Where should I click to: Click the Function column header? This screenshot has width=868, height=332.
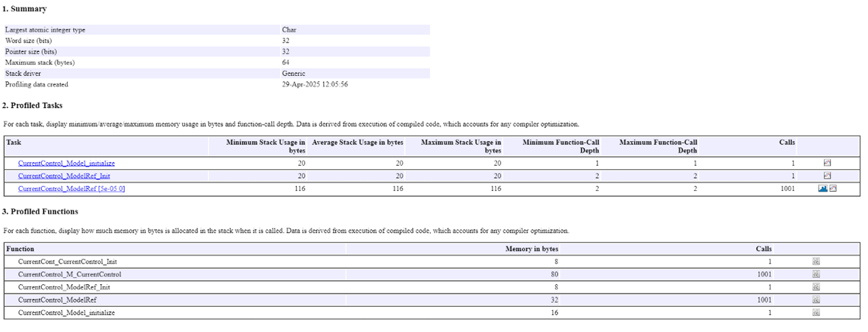tap(20, 249)
